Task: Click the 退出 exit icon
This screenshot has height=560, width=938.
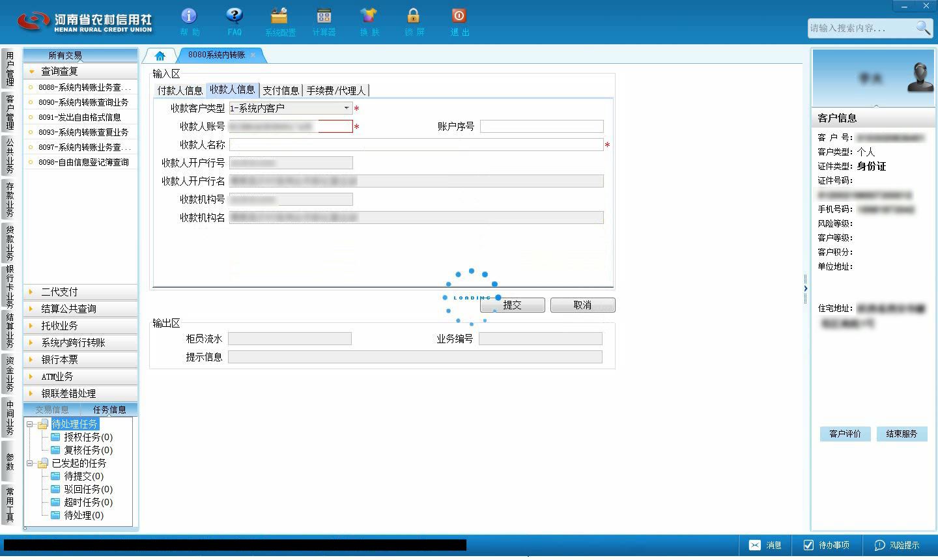Action: [459, 21]
